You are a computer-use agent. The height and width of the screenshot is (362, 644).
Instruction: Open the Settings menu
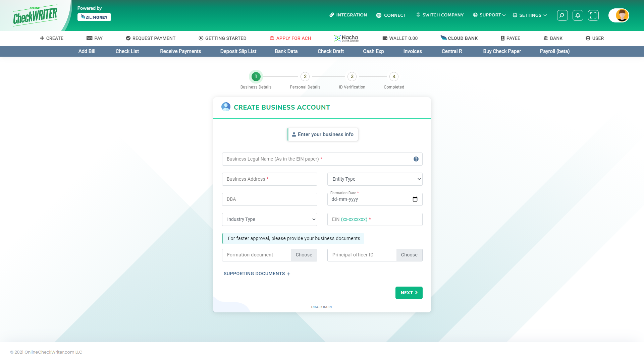[x=529, y=15]
